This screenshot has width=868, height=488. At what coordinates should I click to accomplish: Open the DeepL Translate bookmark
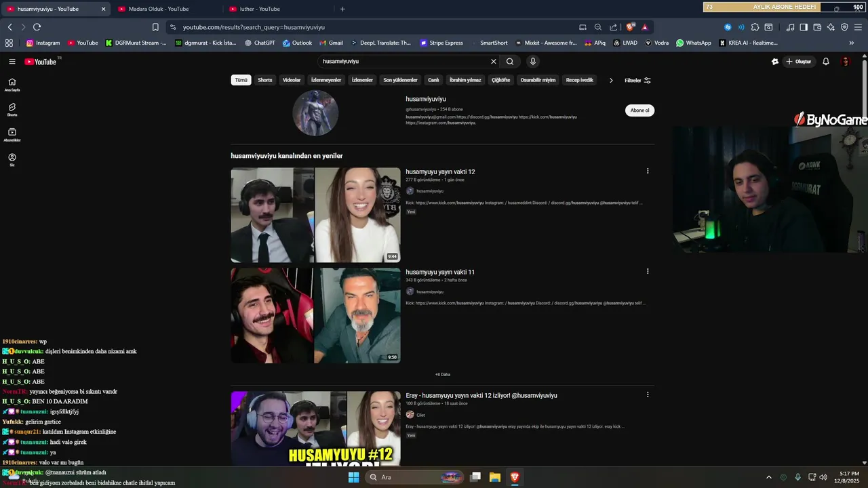[380, 43]
